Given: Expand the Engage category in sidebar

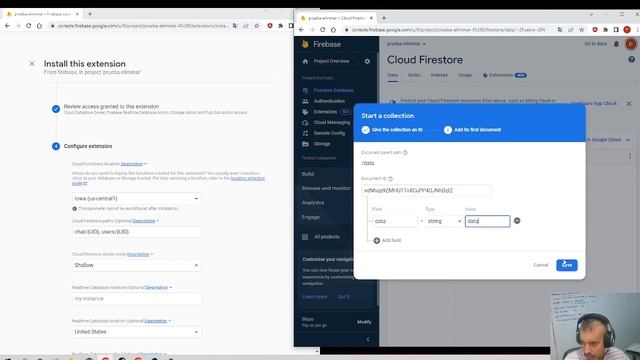Looking at the screenshot, I should point(311,217).
